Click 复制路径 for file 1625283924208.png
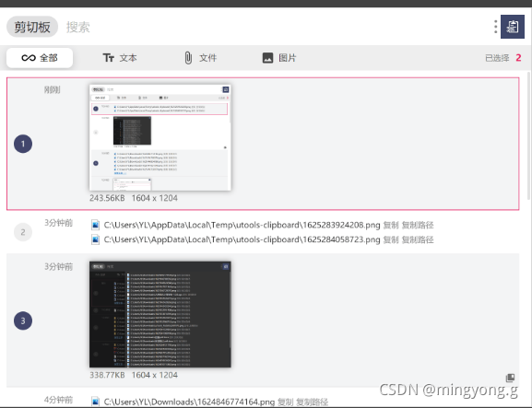 418,226
